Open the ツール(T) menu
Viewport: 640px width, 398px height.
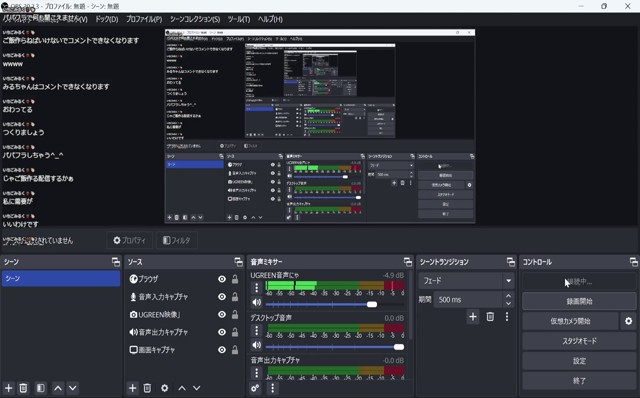click(x=239, y=19)
